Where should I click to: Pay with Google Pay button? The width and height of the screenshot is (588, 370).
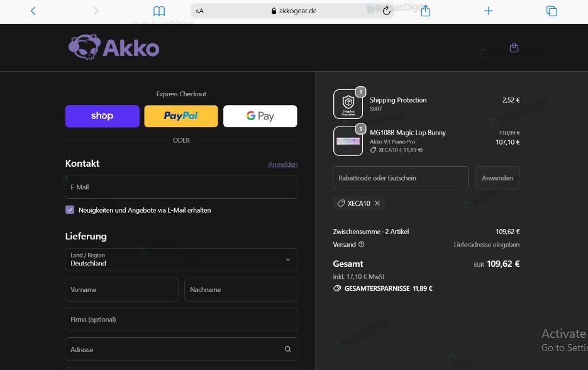click(x=260, y=116)
